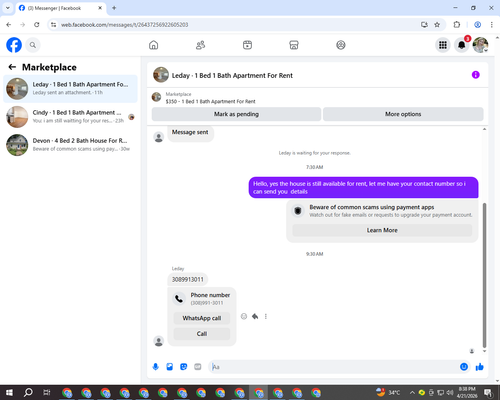500x400 pixels.
Task: Open the notifications bell
Action: click(x=462, y=45)
